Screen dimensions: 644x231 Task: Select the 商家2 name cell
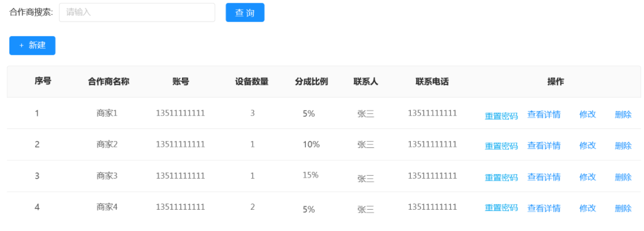107,145
